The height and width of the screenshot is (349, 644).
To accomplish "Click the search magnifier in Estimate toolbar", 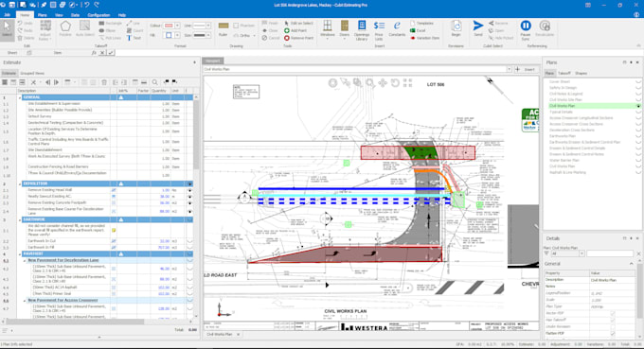I will point(154,82).
